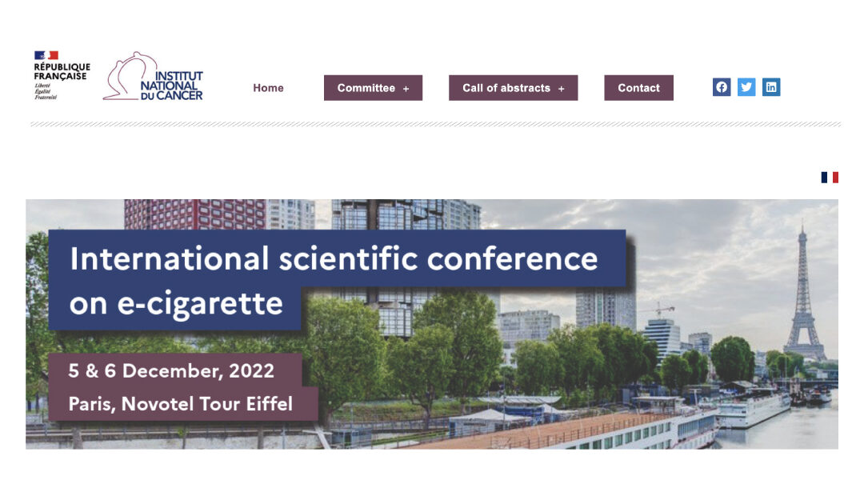The image size is (864, 504).
Task: Click the 5 & 6 December 2022 date
Action: pos(170,370)
